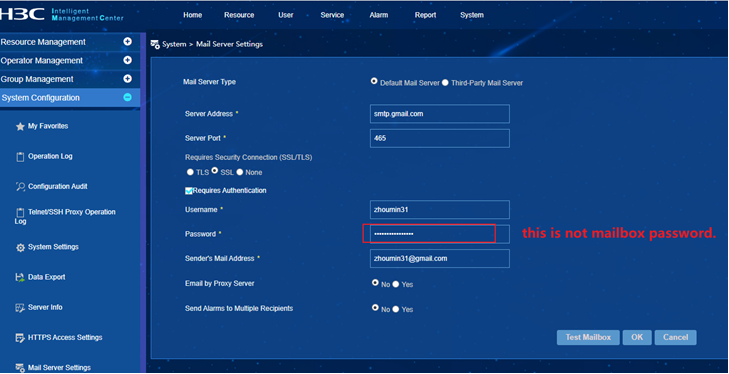
Task: Click the Cancel button
Action: tap(676, 337)
